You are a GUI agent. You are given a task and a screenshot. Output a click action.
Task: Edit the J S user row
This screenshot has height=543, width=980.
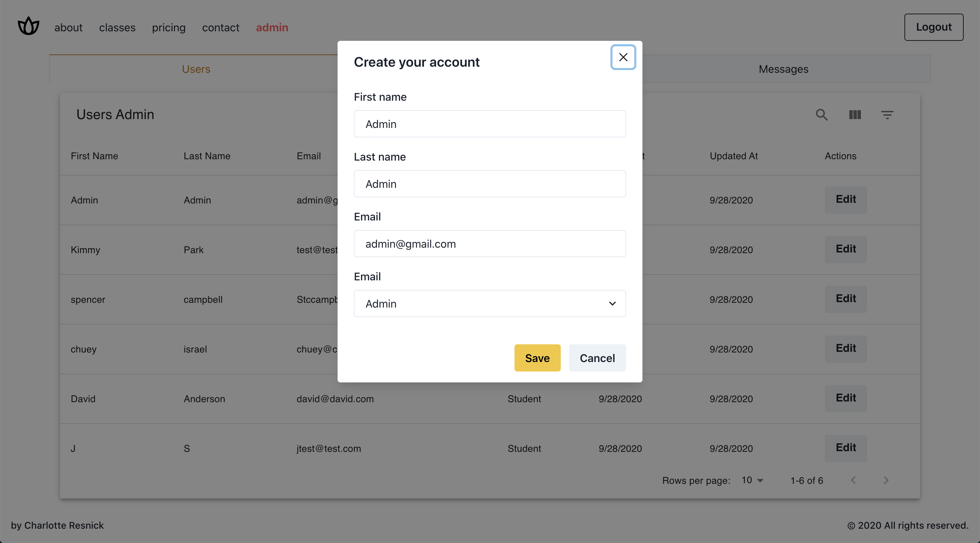846,448
